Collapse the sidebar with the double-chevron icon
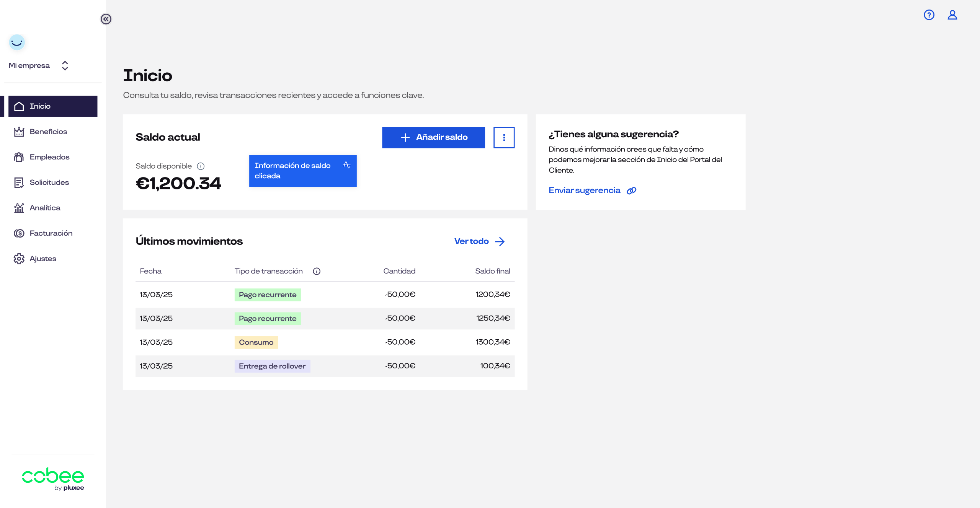Image resolution: width=980 pixels, height=508 pixels. [106, 19]
